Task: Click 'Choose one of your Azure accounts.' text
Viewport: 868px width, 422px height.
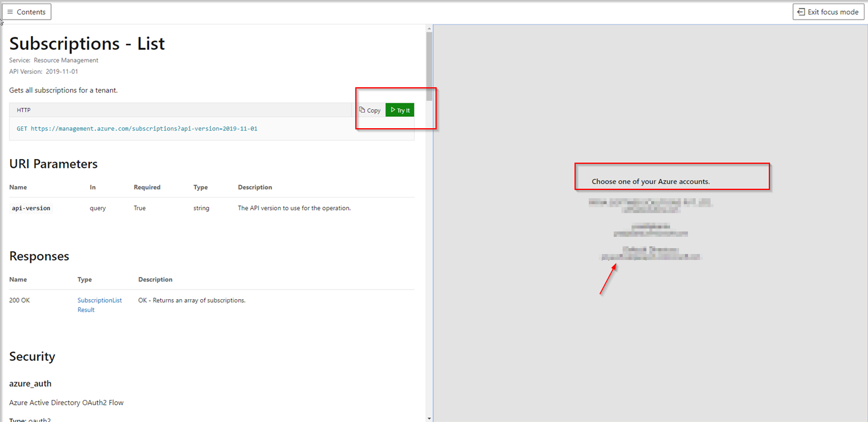Action: 651,182
